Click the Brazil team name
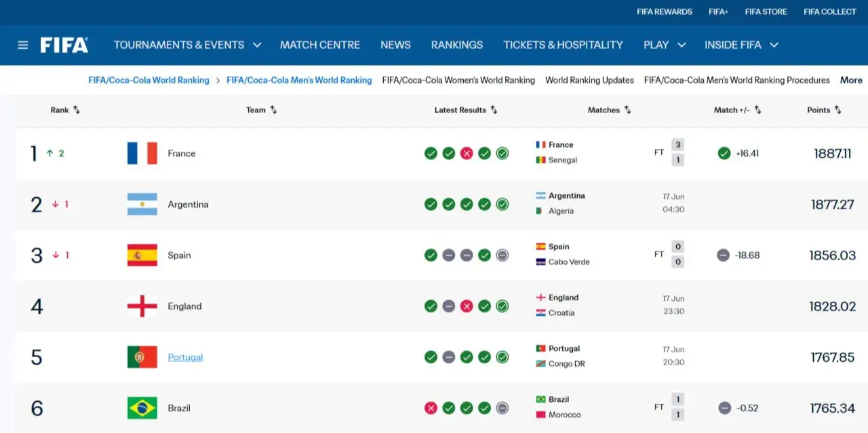868x433 pixels. click(179, 408)
